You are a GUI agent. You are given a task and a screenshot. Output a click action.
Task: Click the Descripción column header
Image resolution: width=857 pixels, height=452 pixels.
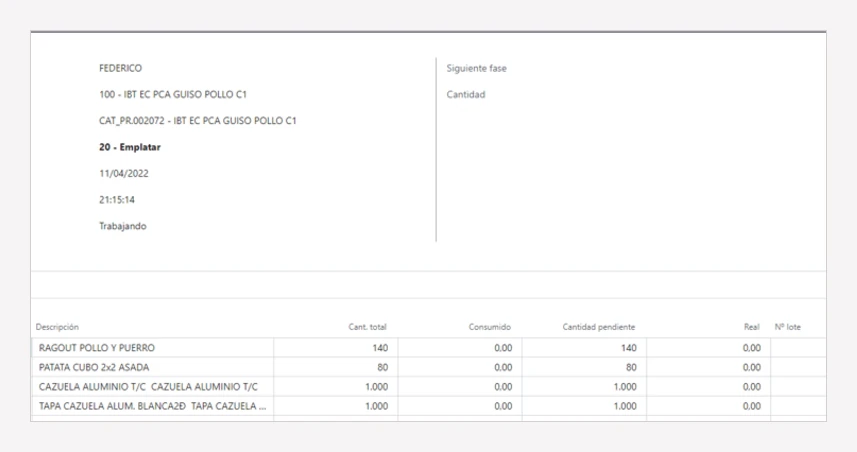point(57,327)
